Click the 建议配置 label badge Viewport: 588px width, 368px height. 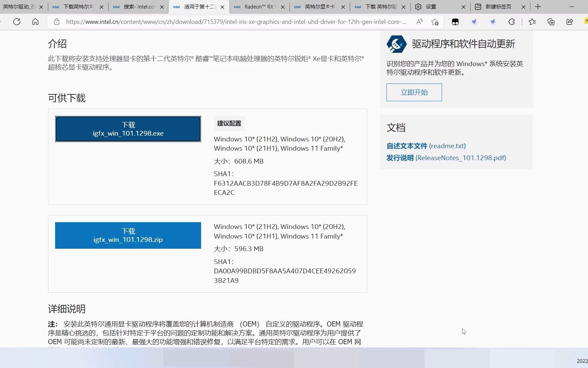[x=229, y=123]
